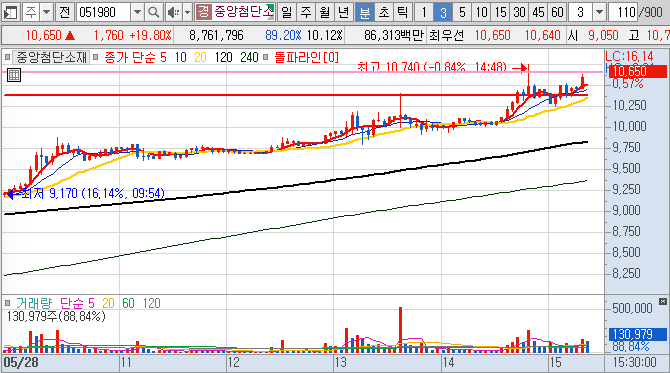The width and height of the screenshot is (670, 373).
Task: Click the 전 button
Action: (65, 12)
